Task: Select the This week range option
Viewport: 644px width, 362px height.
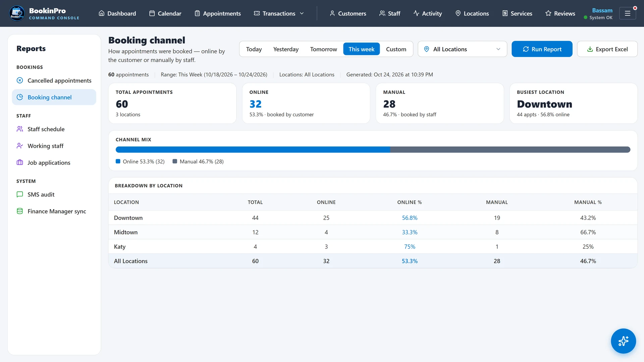Action: click(x=361, y=49)
